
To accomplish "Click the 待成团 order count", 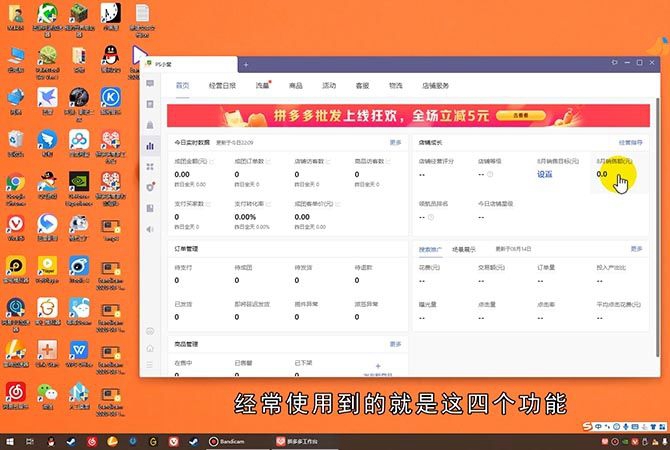I will pos(237,280).
